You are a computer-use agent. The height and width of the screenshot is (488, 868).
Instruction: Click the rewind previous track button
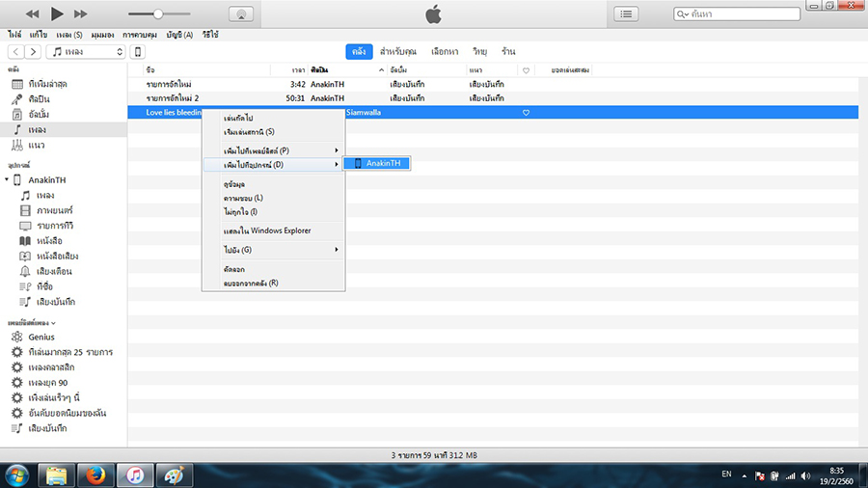pos(32,14)
